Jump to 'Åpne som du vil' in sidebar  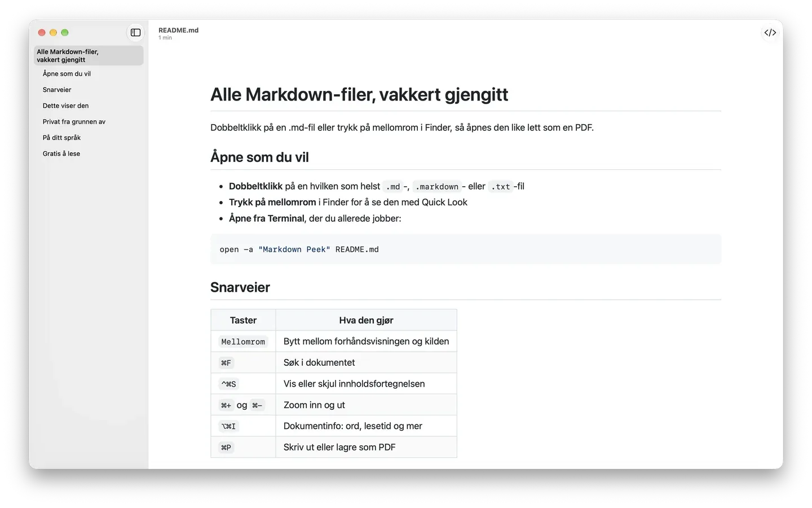click(x=67, y=74)
